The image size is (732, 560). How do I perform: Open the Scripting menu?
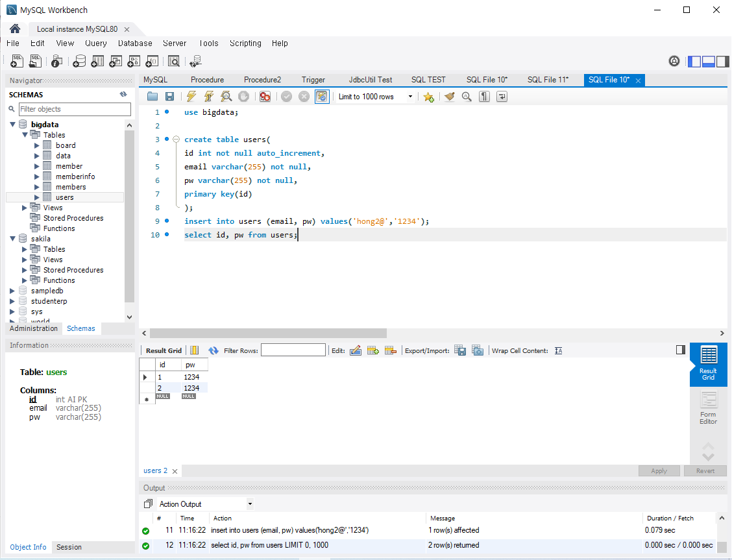[245, 43]
